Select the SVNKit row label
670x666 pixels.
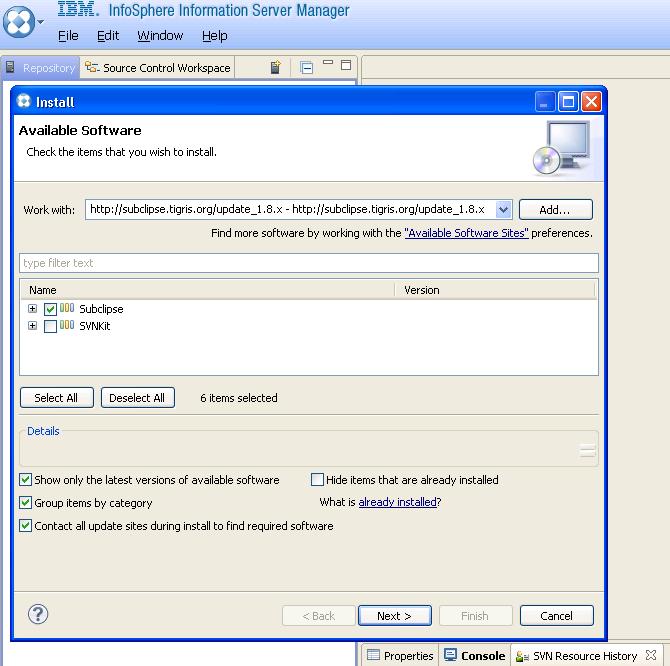tap(95, 326)
